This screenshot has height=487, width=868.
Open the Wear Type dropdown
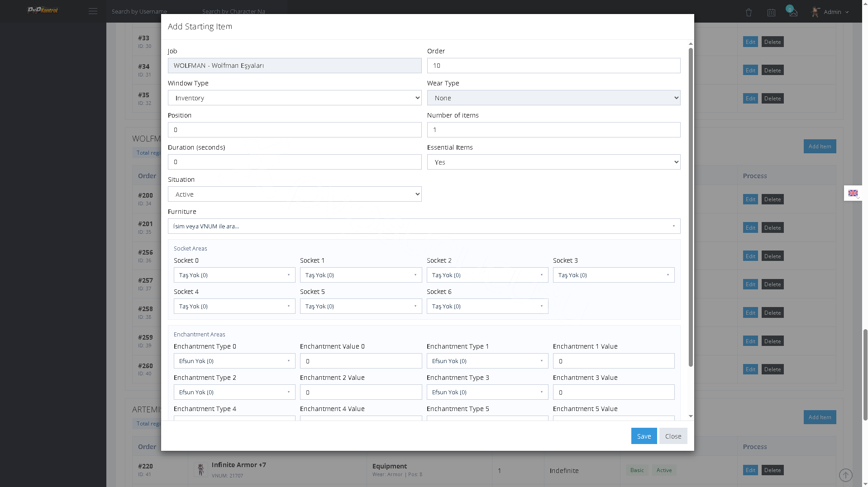(x=553, y=98)
